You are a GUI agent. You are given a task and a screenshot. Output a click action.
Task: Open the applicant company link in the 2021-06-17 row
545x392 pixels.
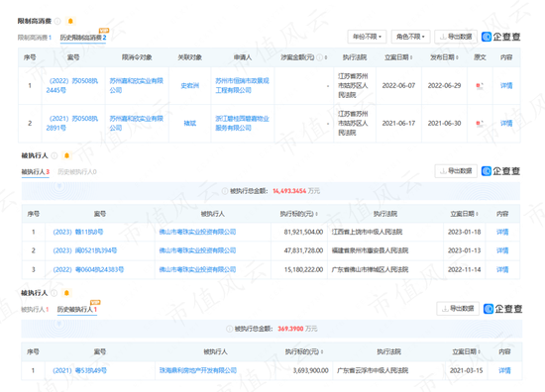point(242,124)
